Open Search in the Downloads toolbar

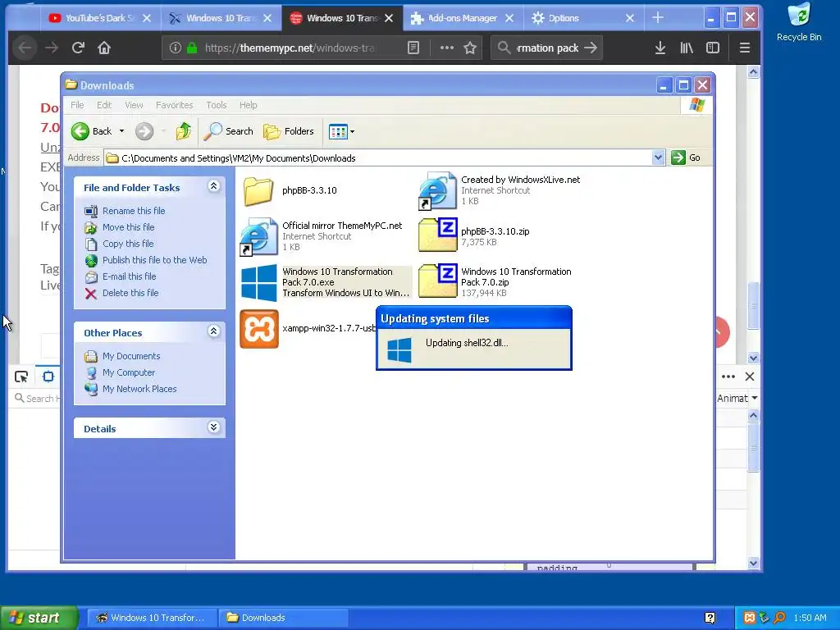pos(229,131)
